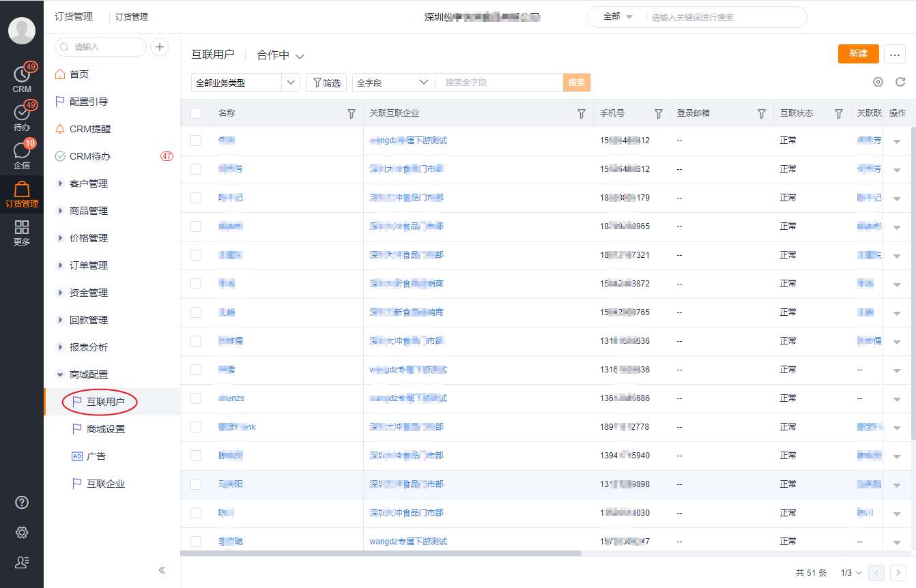This screenshot has height=588, width=916.
Task: Open the more options ellipsis button
Action: [x=895, y=54]
